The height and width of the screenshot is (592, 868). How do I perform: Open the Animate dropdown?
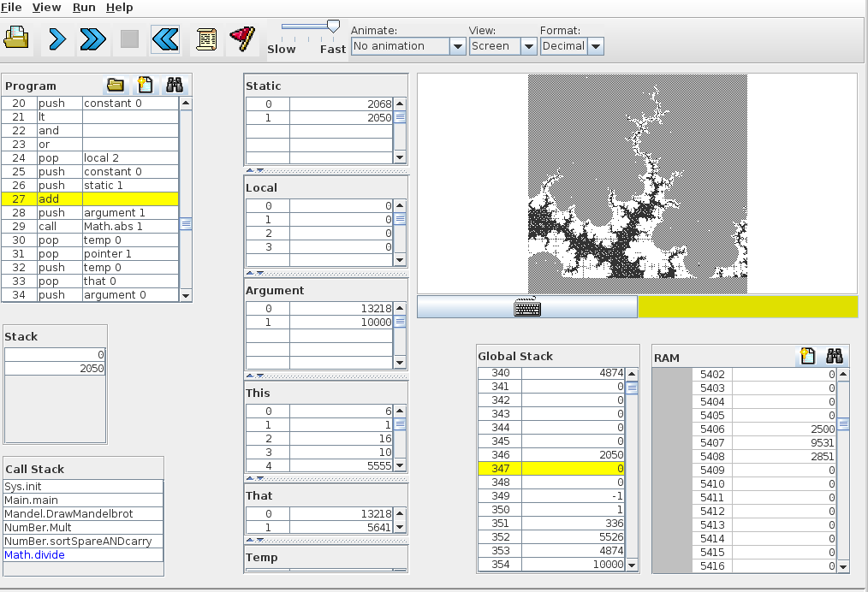click(x=407, y=46)
